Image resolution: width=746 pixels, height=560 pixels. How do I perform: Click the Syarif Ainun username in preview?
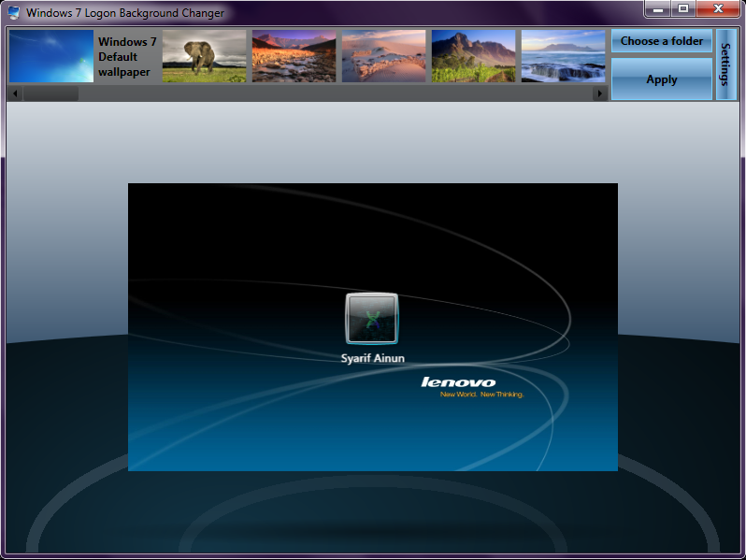pyautogui.click(x=372, y=358)
